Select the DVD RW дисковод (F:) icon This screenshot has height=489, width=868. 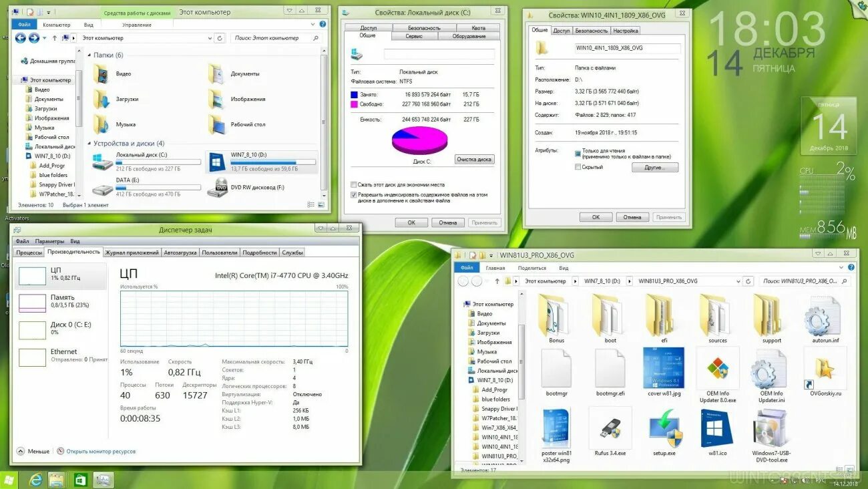click(217, 188)
